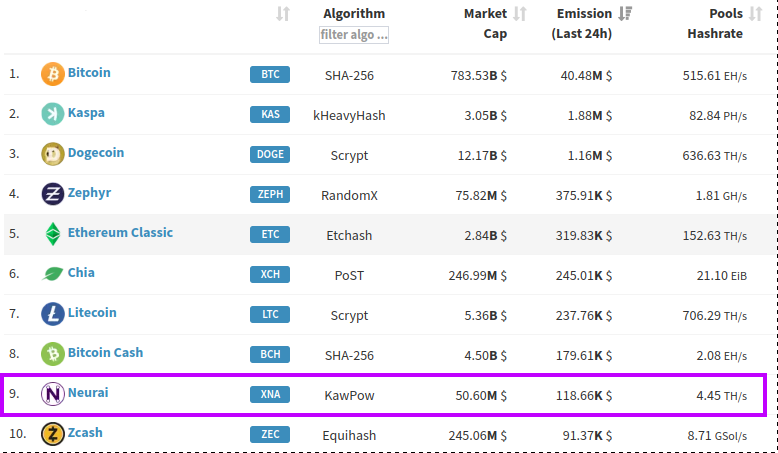This screenshot has height=453, width=778.
Task: Click the Bitcoin coin logo
Action: [x=53, y=74]
